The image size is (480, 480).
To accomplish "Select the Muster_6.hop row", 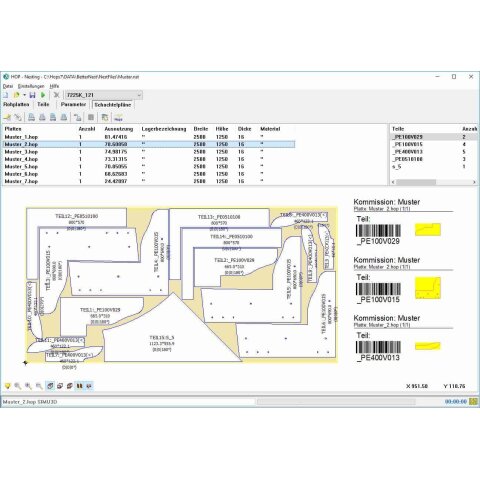I will (149, 174).
